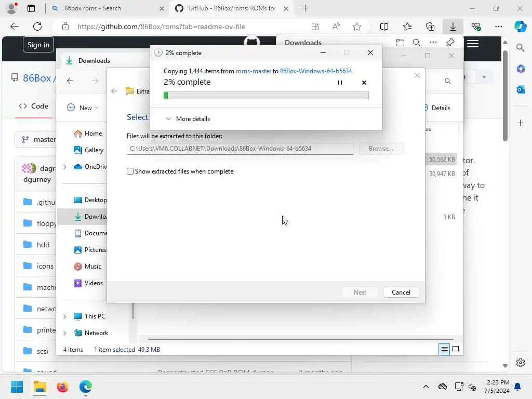
Task: Open Edge favorites list icon
Action: pos(407,26)
